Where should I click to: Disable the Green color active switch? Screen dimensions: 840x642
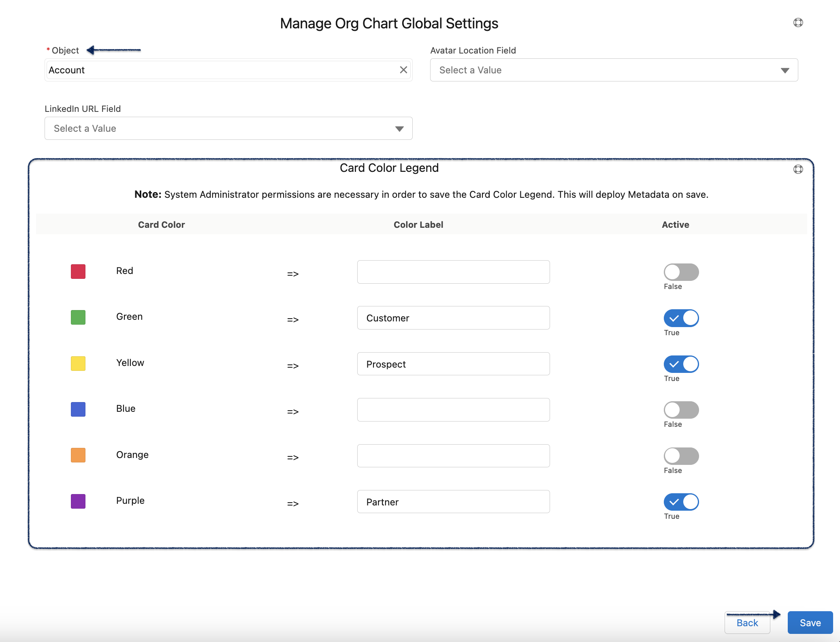click(x=681, y=318)
